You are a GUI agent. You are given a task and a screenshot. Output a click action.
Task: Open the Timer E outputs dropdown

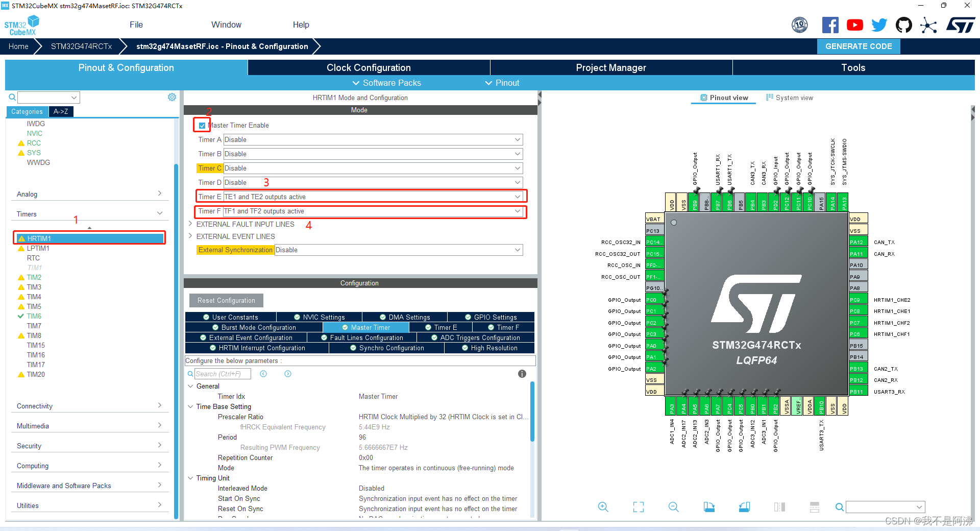coord(373,197)
